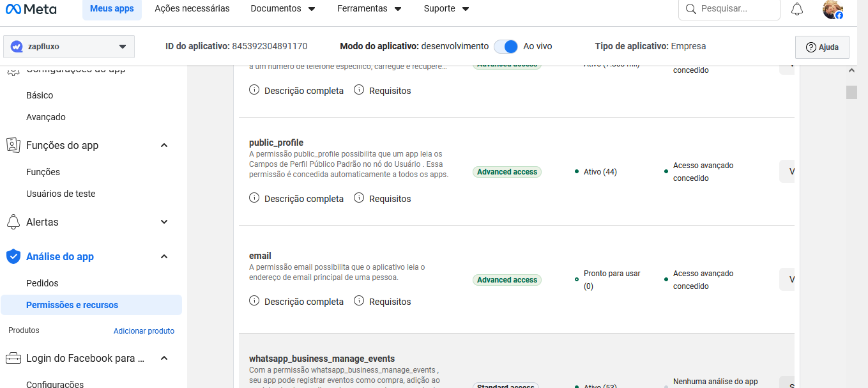
Task: Click the info icon beside email Requisitos
Action: point(359,301)
